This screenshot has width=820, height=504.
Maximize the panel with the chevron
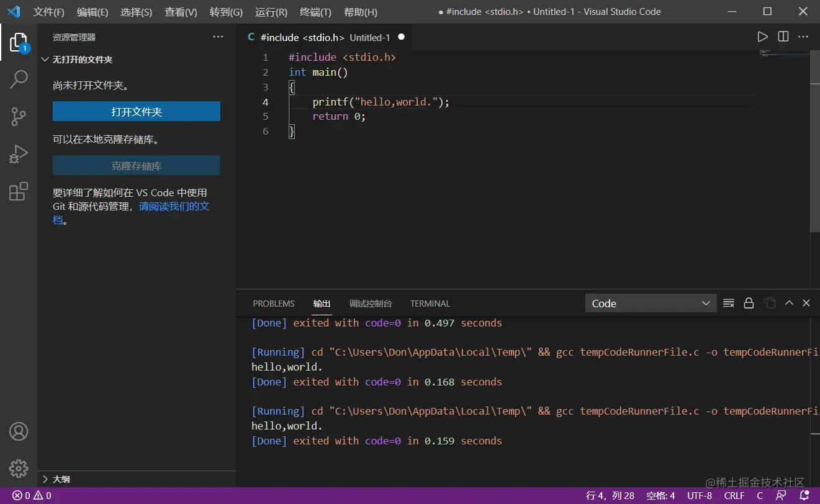click(789, 304)
